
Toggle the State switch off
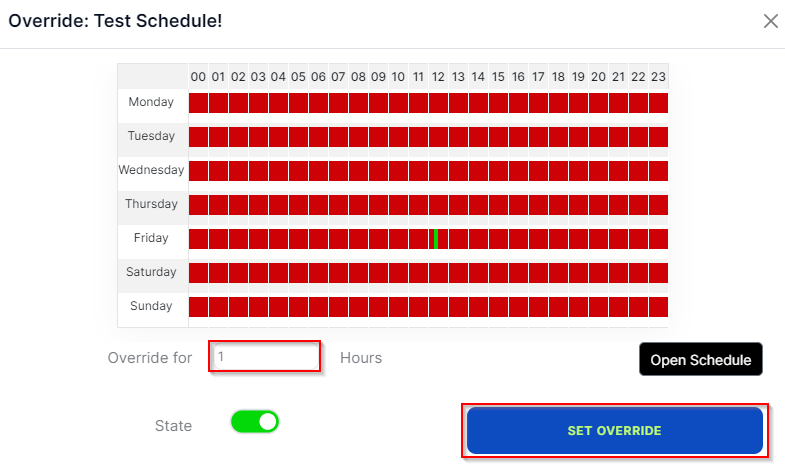[254, 422]
